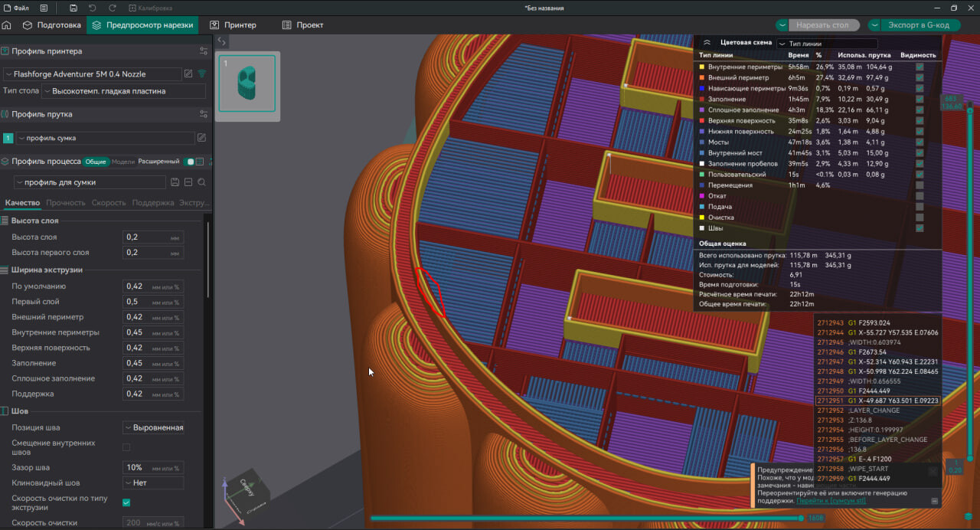This screenshot has height=530, width=980.
Task: Enable visibility checkbox for 'Перемещения'
Action: pyautogui.click(x=920, y=185)
